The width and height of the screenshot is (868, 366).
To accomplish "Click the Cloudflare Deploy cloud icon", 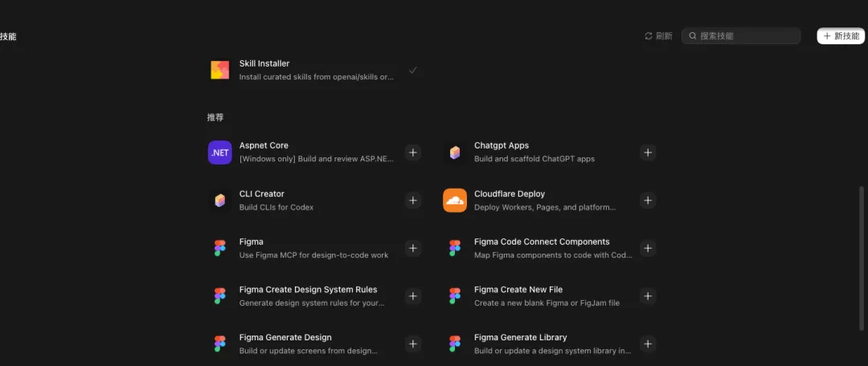I will pyautogui.click(x=454, y=200).
